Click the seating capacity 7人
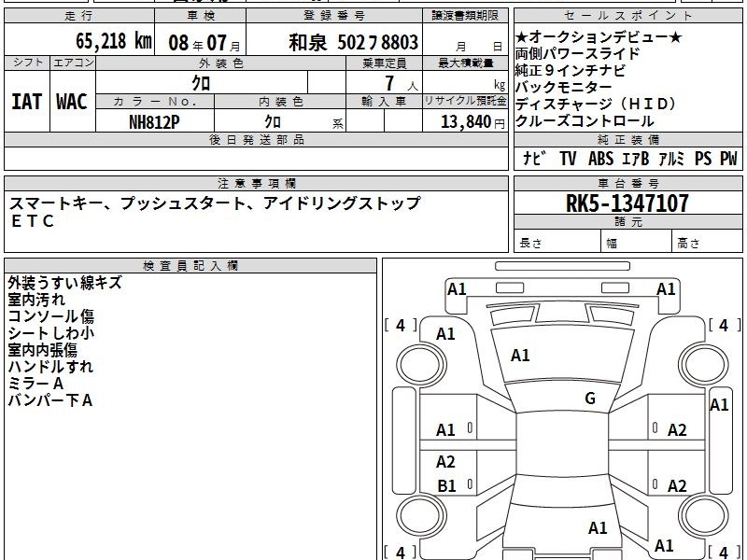 point(402,83)
